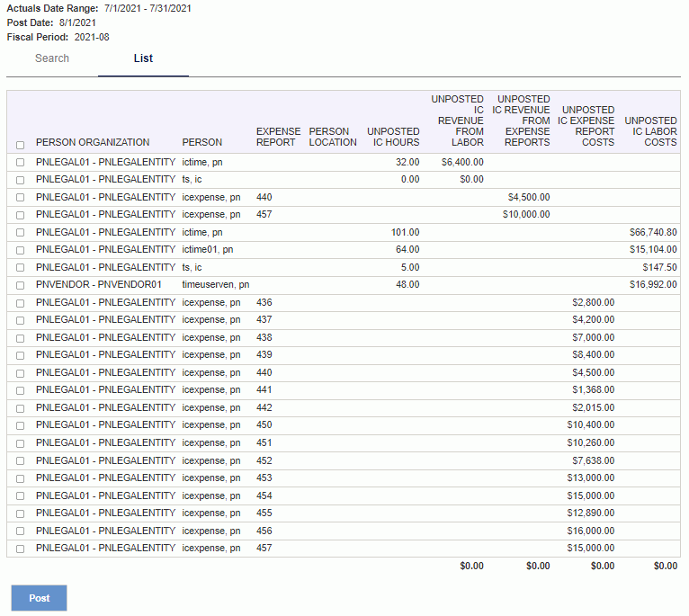Click the $10,400.00 expense cost value

[x=591, y=425]
